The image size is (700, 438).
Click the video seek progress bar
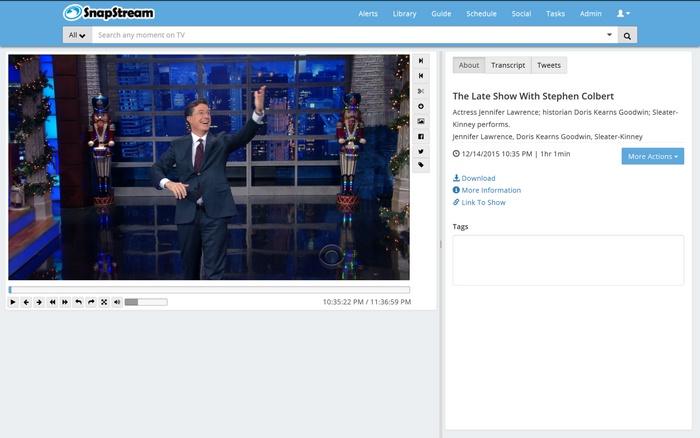point(209,290)
